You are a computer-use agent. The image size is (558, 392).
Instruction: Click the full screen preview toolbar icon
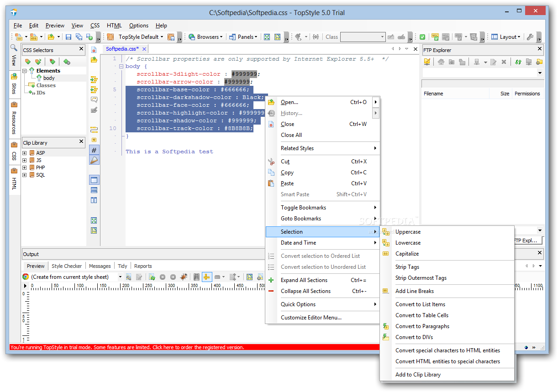[x=267, y=37]
